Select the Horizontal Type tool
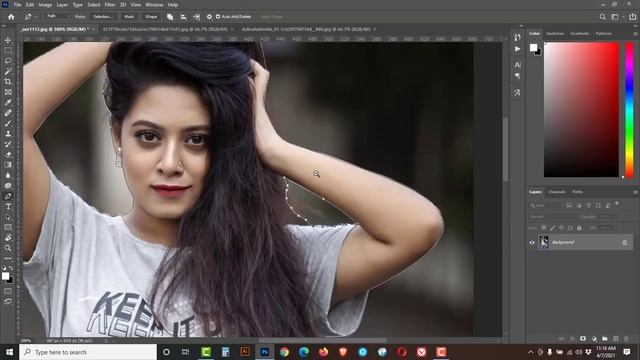 point(8,207)
